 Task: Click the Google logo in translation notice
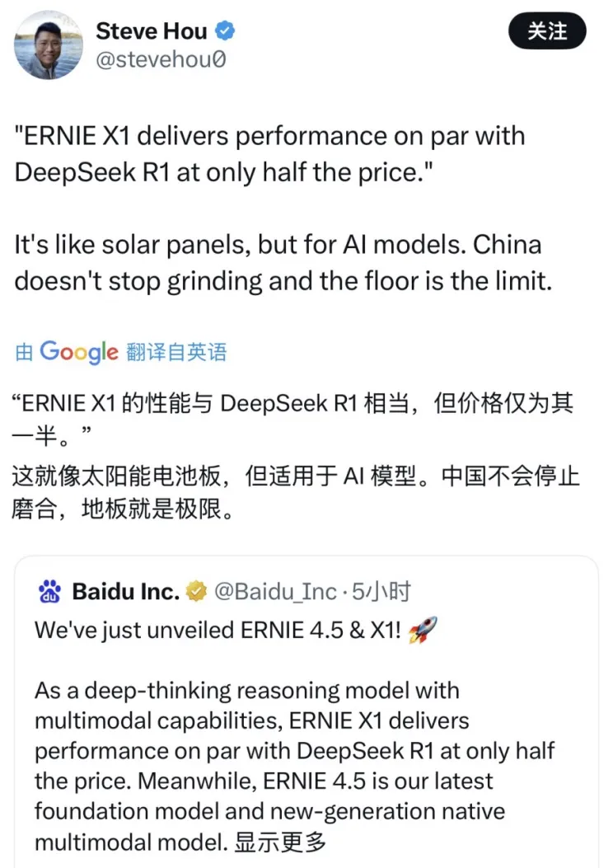tap(79, 352)
